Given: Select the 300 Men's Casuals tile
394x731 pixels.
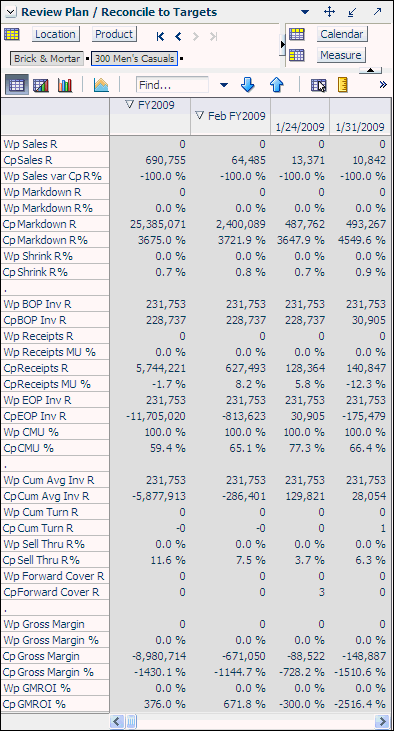Looking at the screenshot, I should pyautogui.click(x=135, y=59).
